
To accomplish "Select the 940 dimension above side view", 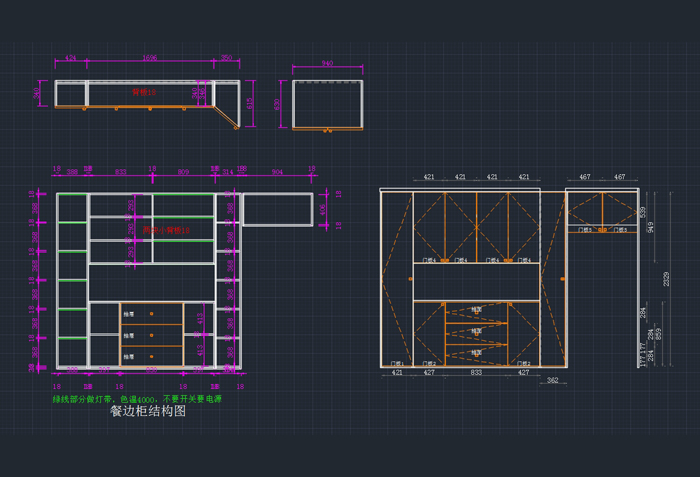I will click(x=327, y=64).
